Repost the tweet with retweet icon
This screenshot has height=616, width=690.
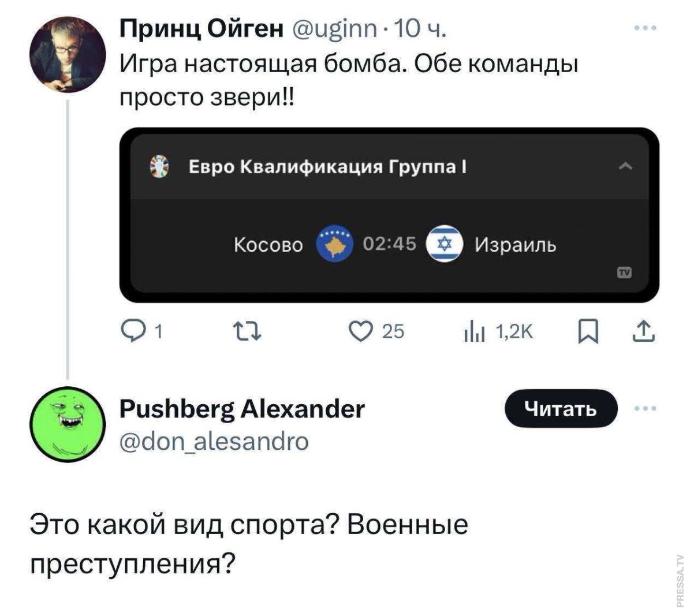click(x=247, y=331)
